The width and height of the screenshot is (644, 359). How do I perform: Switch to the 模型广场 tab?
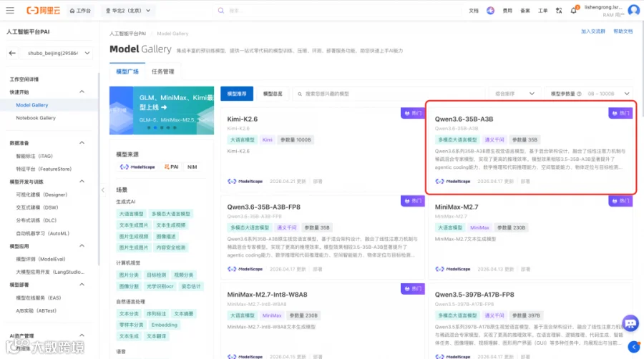pyautogui.click(x=127, y=72)
